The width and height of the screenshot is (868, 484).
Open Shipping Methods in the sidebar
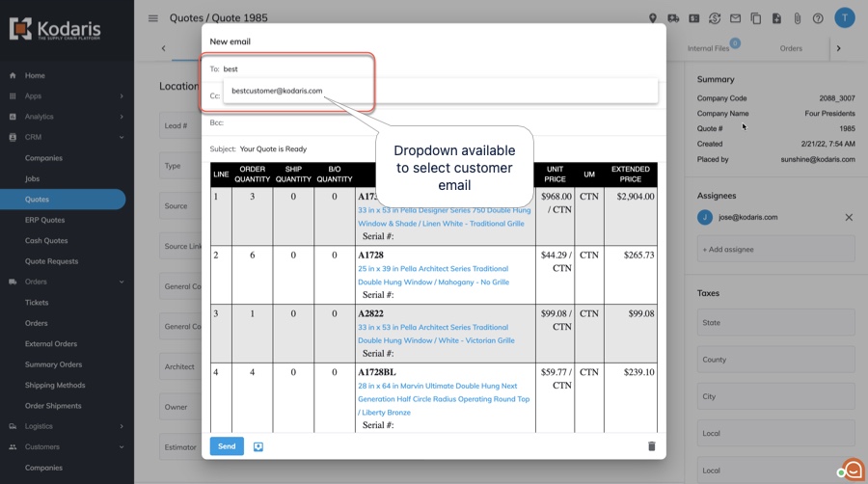click(x=55, y=385)
